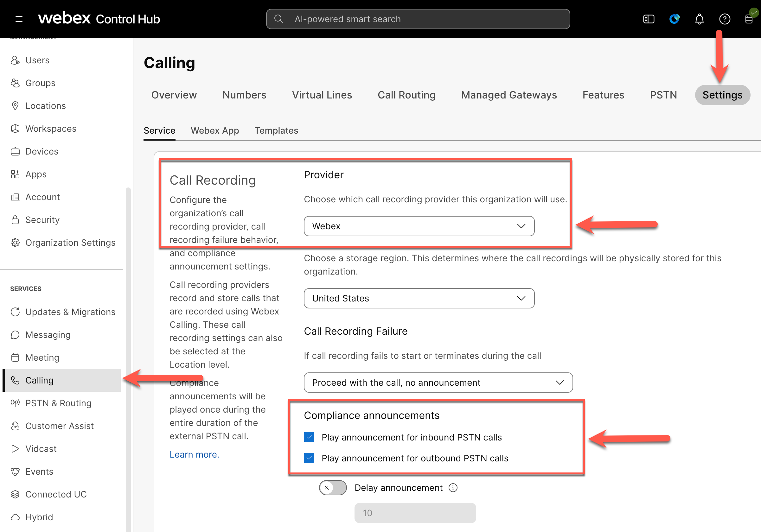
Task: Open the call recording Provider dropdown
Action: pyautogui.click(x=419, y=226)
